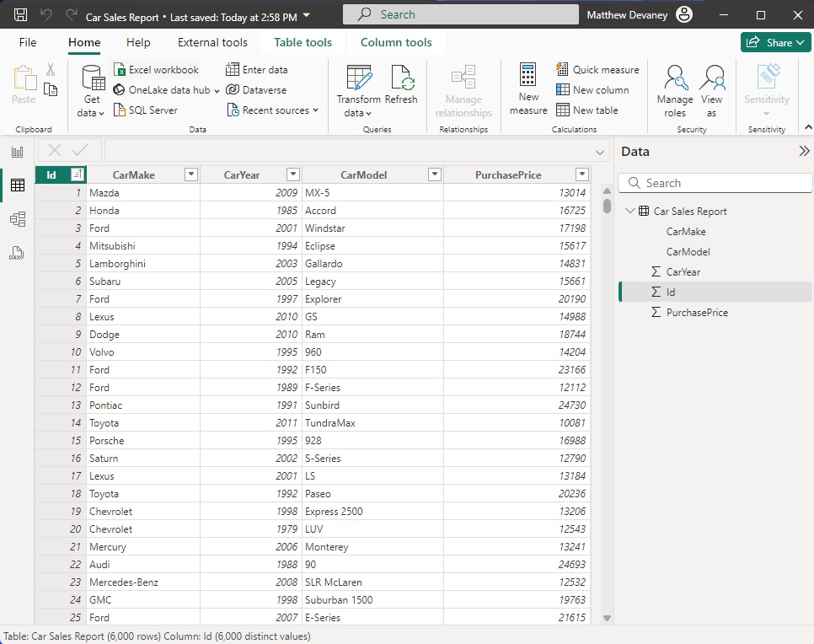Connect to SQL Server source
The width and height of the screenshot is (814, 644).
(x=146, y=110)
